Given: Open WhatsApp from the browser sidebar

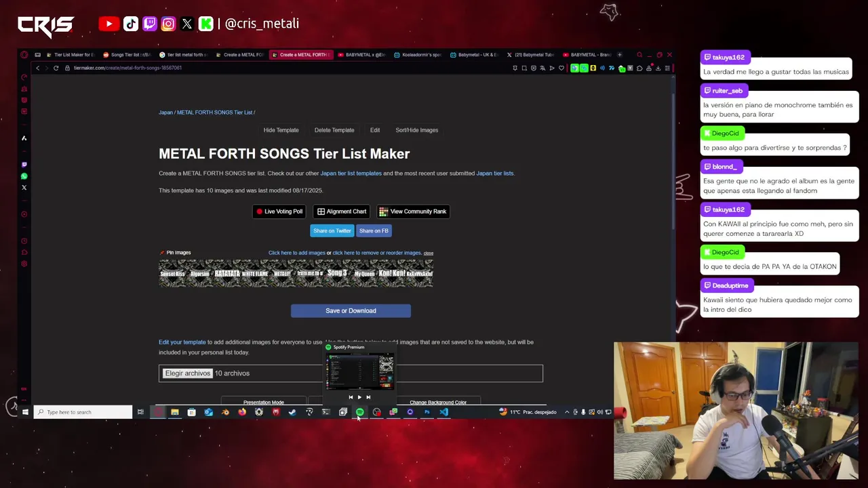Looking at the screenshot, I should coord(24,176).
